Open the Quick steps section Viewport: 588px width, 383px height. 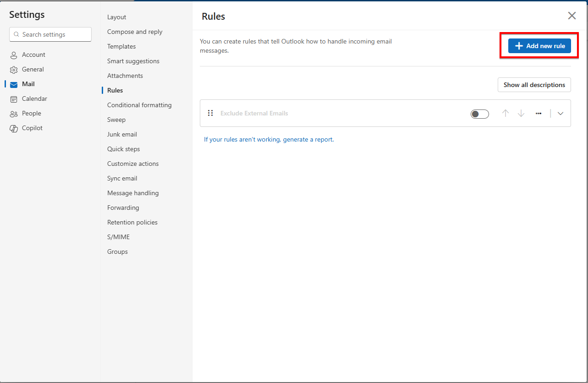123,149
